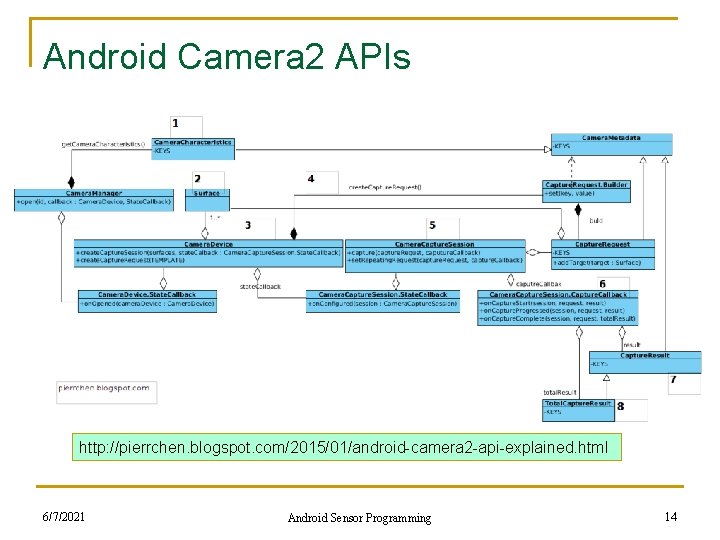Click the '+onCaptureCompleted' method line
The width and height of the screenshot is (720, 540).
[557, 318]
